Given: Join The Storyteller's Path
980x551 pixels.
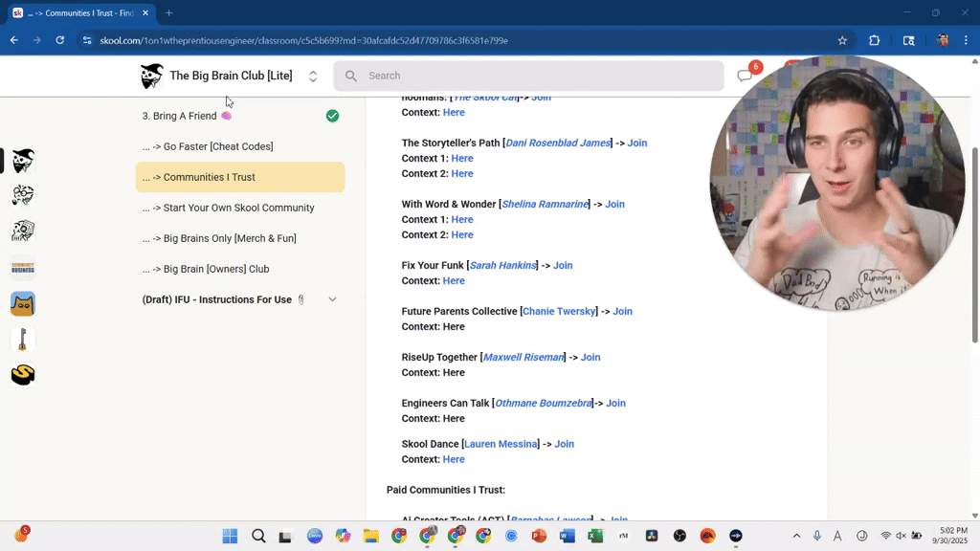Looking at the screenshot, I should [x=636, y=143].
